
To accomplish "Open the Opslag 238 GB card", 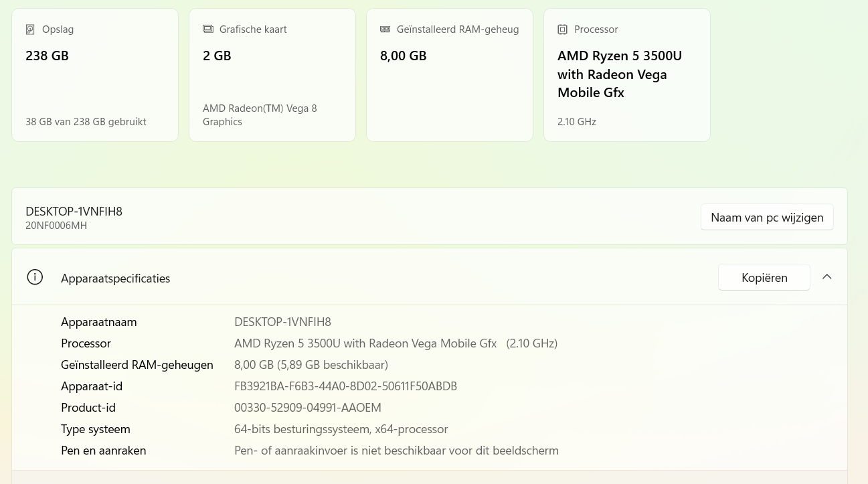I will pos(95,75).
